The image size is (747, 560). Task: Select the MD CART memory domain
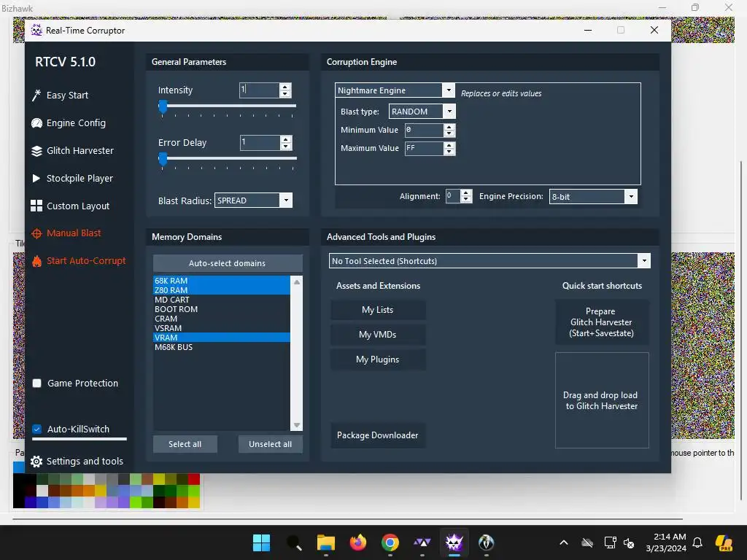click(222, 300)
